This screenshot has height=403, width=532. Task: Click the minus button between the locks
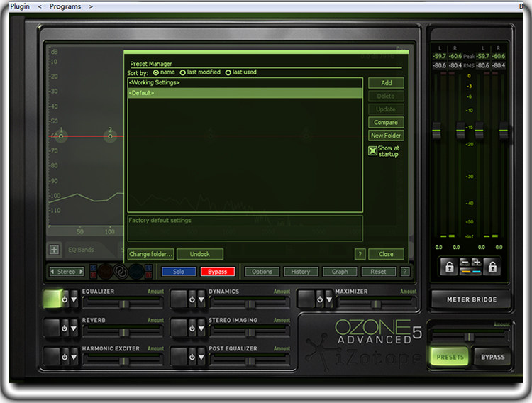click(x=465, y=262)
